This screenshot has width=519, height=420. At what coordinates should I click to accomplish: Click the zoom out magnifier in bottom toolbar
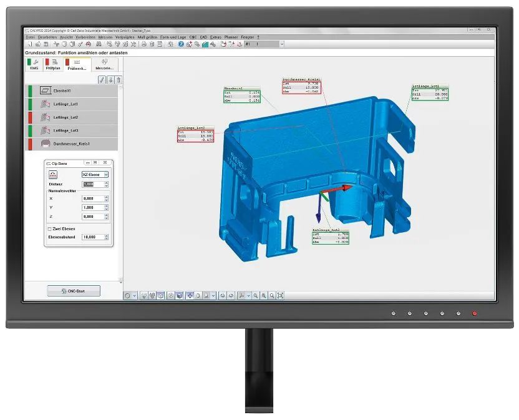tap(256, 295)
